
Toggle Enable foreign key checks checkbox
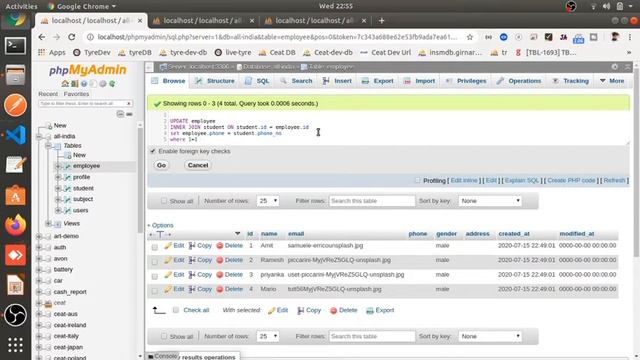(153, 151)
